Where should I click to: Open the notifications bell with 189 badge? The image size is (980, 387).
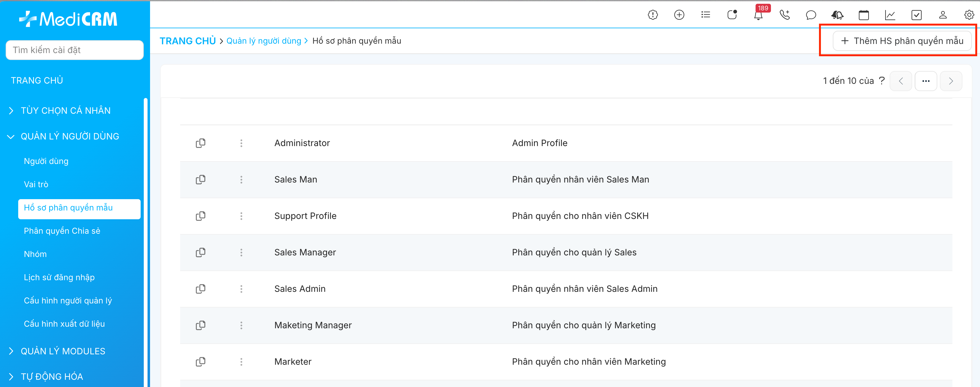point(758,15)
